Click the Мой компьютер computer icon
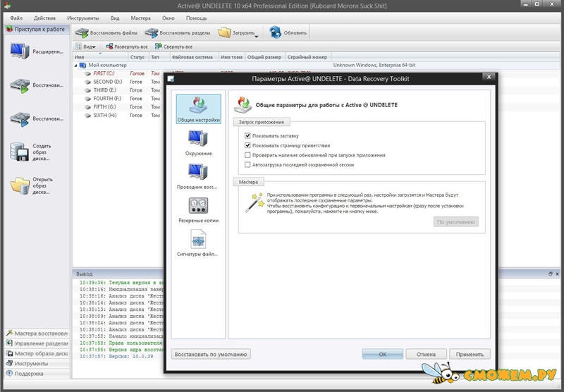Image resolution: width=564 pixels, height=392 pixels. coord(82,65)
